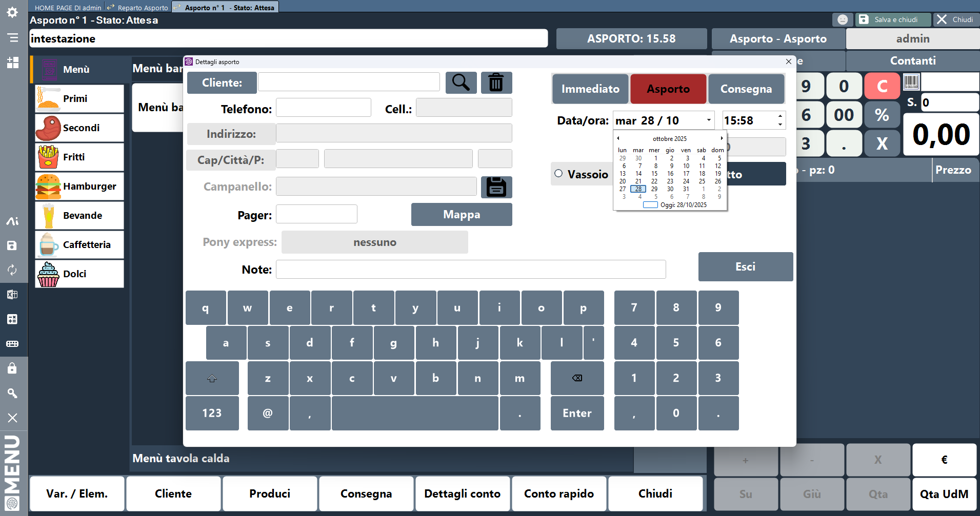Click the customer search magnifier icon
The height and width of the screenshot is (516, 980).
[x=461, y=82]
